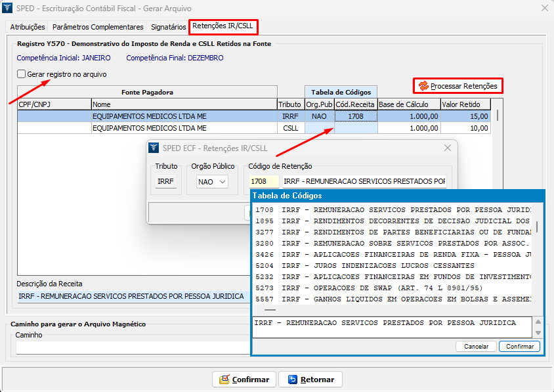Enable Gerar registro no arquivo checkbox
Viewport: 554px width, 392px height.
(x=22, y=74)
